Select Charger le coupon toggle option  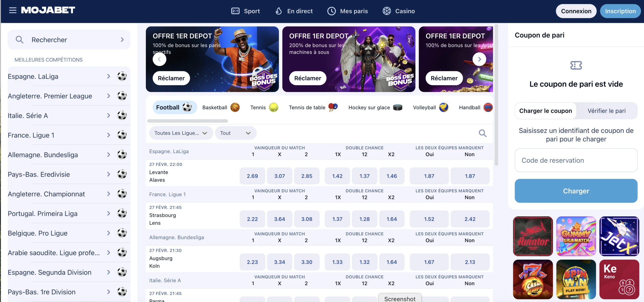pyautogui.click(x=546, y=111)
